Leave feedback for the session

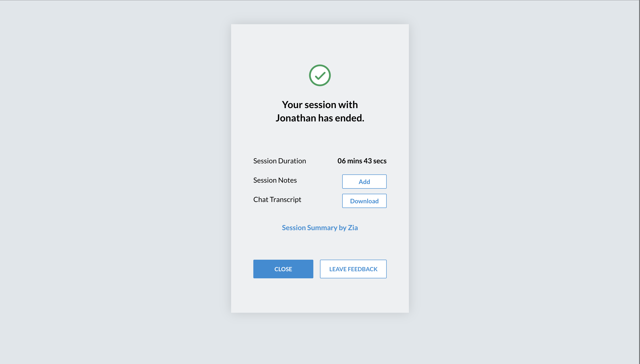[353, 269]
